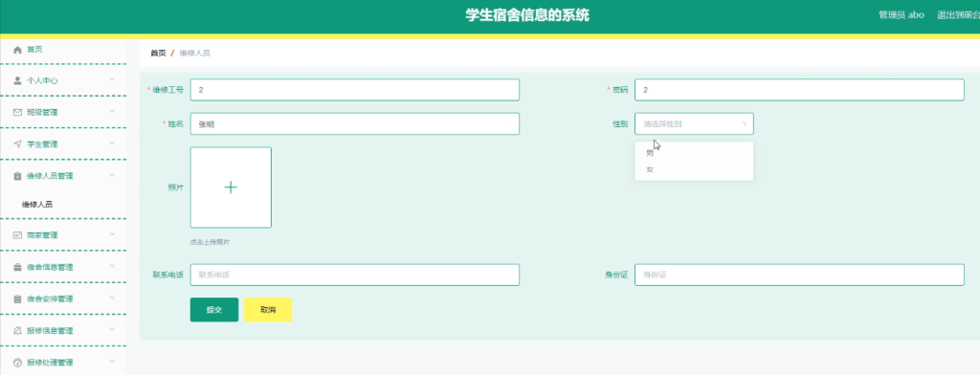Click the briefcase icon for 宿舍信息管理
The height and width of the screenshot is (375, 980).
[x=17, y=268]
